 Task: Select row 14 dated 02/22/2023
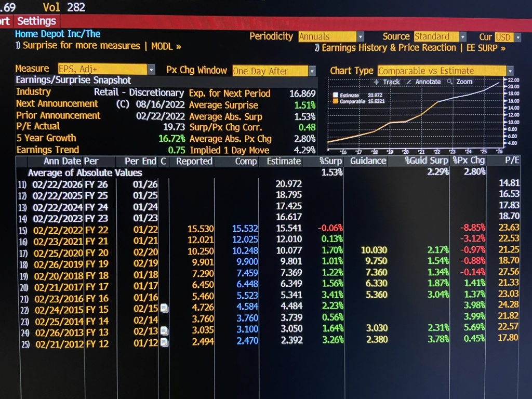pyautogui.click(x=268, y=218)
